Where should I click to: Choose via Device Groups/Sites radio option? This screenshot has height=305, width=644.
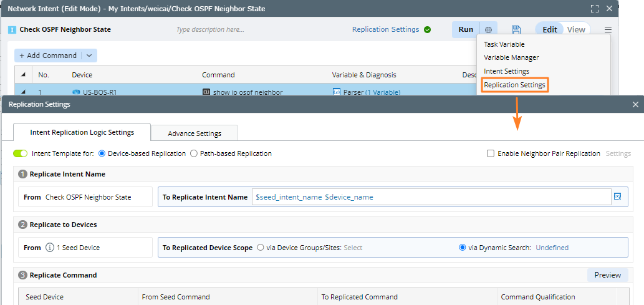point(261,248)
